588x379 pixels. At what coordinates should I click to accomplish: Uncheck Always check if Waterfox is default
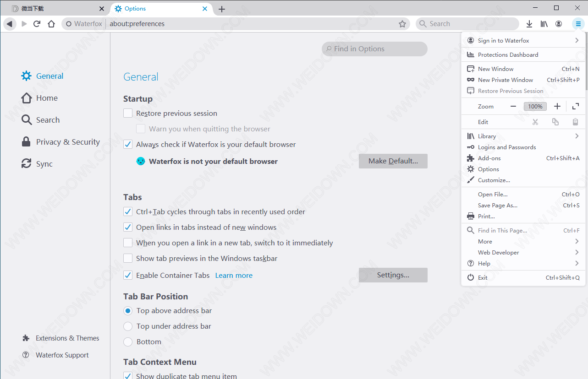pyautogui.click(x=128, y=145)
